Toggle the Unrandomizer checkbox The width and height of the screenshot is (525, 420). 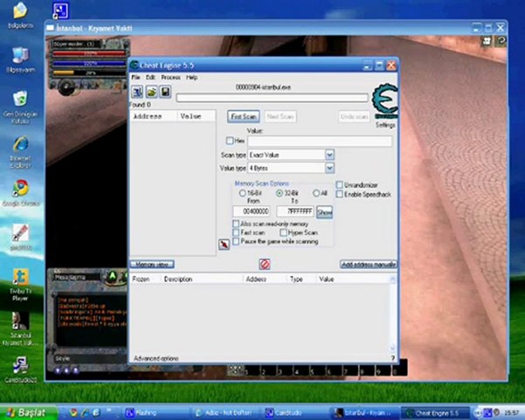(339, 185)
